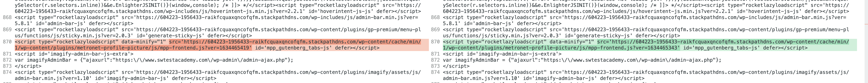Screen dimensions: 868x83
Task: Click line number 869 in the right pane
Action: coord(435,30)
